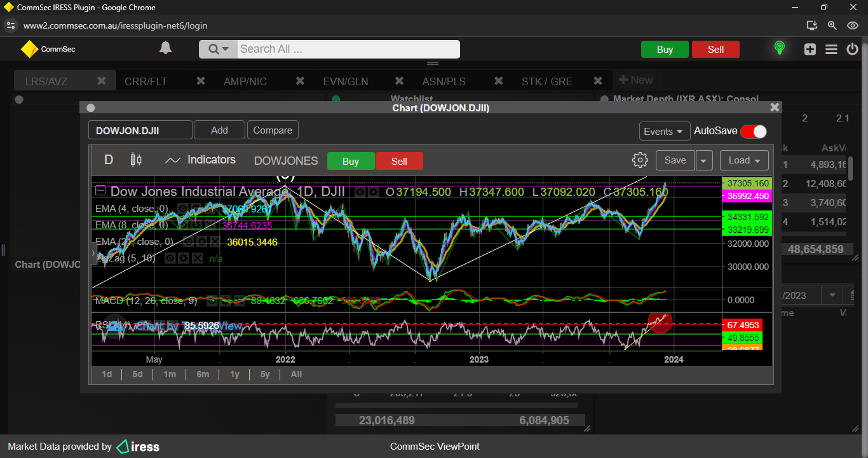Viewport: 868px width, 458px height.
Task: Click the magenta 36992.450 price label
Action: coord(747,196)
